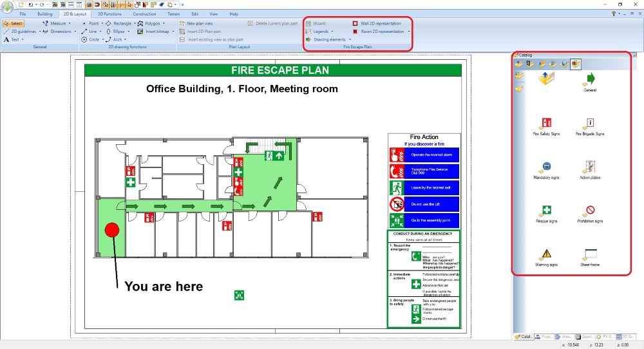Open the Action plates catalog folder

click(x=590, y=170)
